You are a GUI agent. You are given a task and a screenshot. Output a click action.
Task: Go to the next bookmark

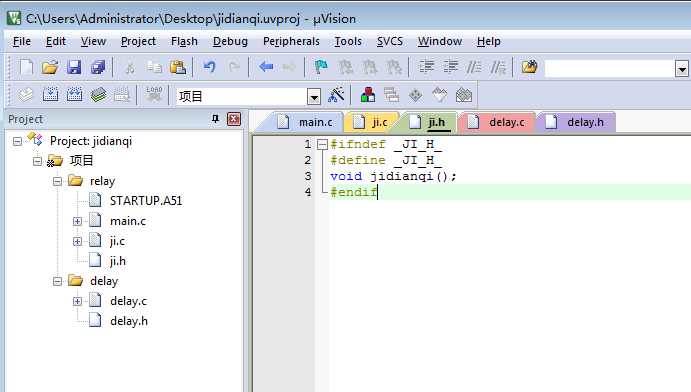click(x=369, y=67)
